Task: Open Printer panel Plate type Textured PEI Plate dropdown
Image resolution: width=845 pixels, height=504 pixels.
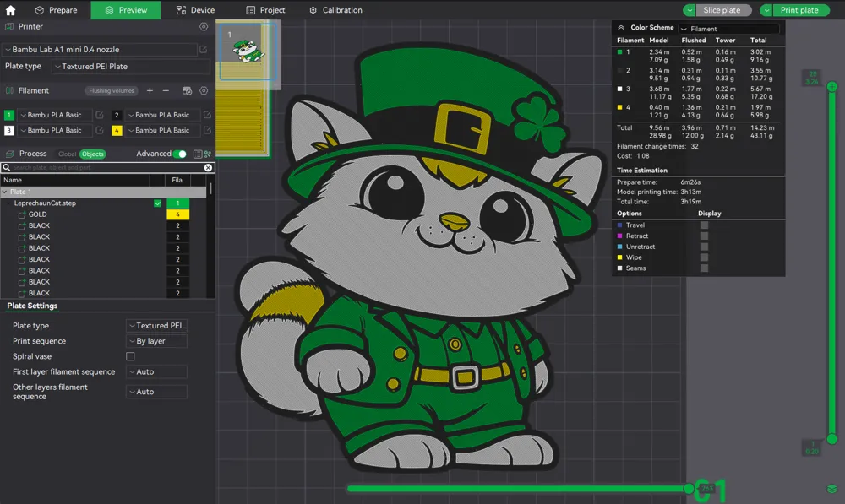Action: pos(131,66)
